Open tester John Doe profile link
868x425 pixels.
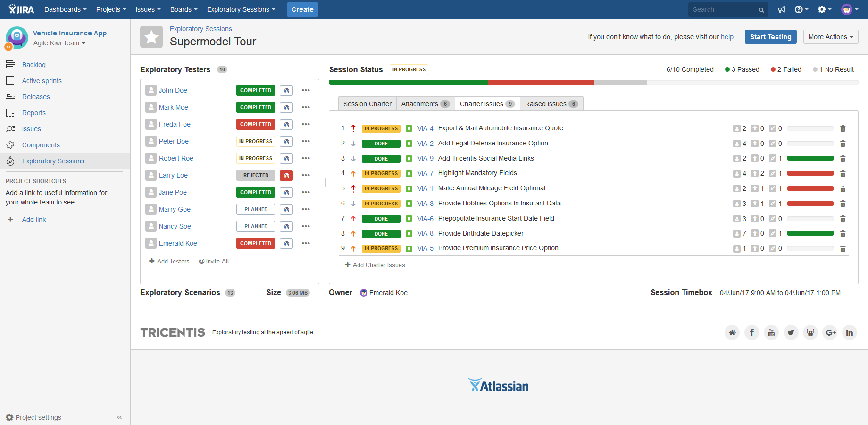click(173, 90)
